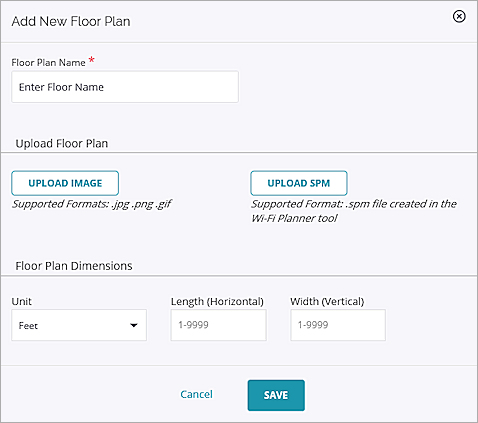Click the Length (Horizontal) label
478x423 pixels.
[217, 301]
